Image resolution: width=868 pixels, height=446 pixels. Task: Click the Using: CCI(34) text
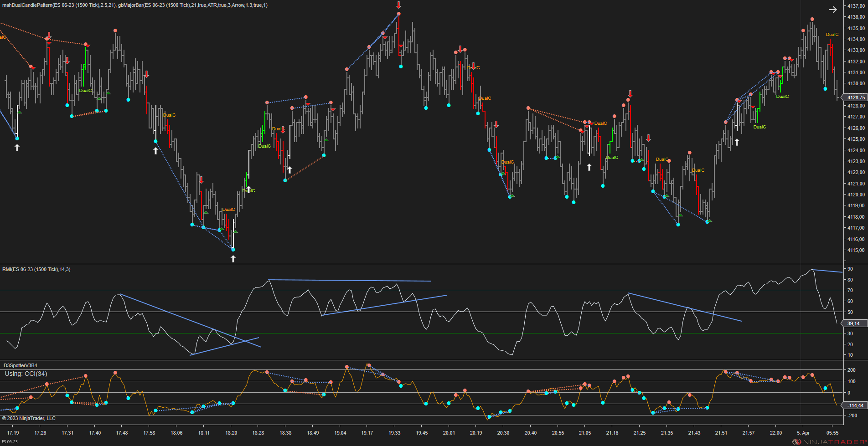[26, 374]
